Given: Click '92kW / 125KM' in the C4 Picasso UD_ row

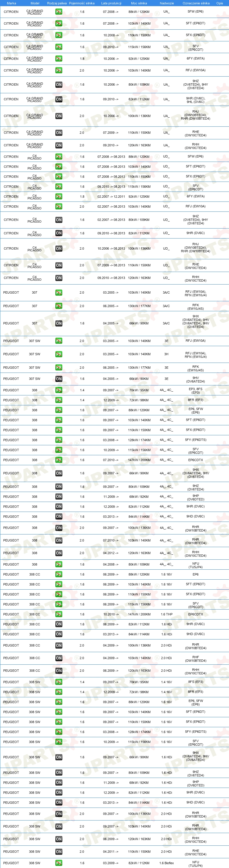Looking at the screenshot, I should pyautogui.click(x=139, y=197).
